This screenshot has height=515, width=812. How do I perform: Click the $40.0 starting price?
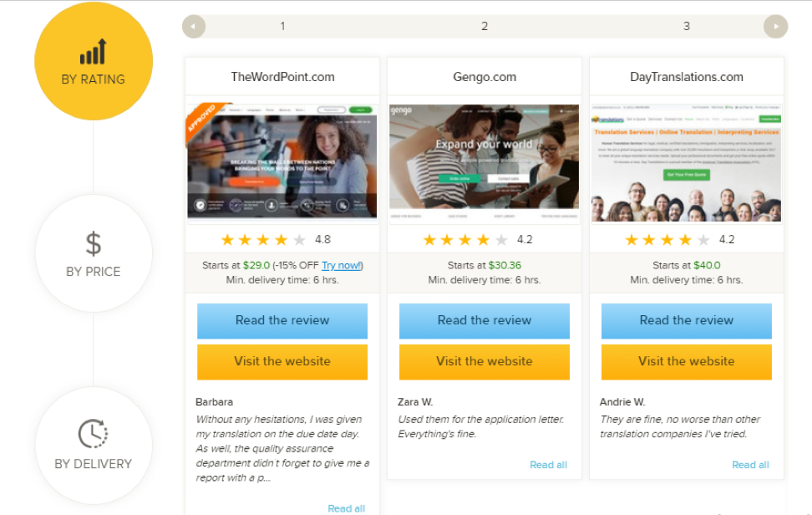coord(707,265)
